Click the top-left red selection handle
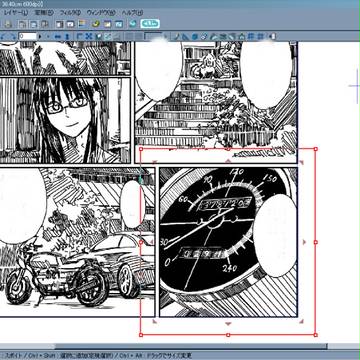Viewport: 360px width, 360px height. [141, 149]
